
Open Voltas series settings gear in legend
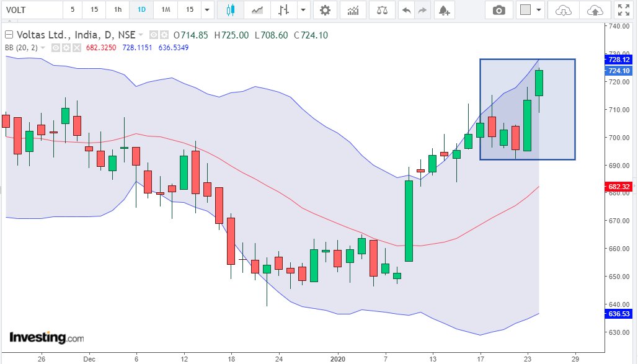click(x=164, y=35)
